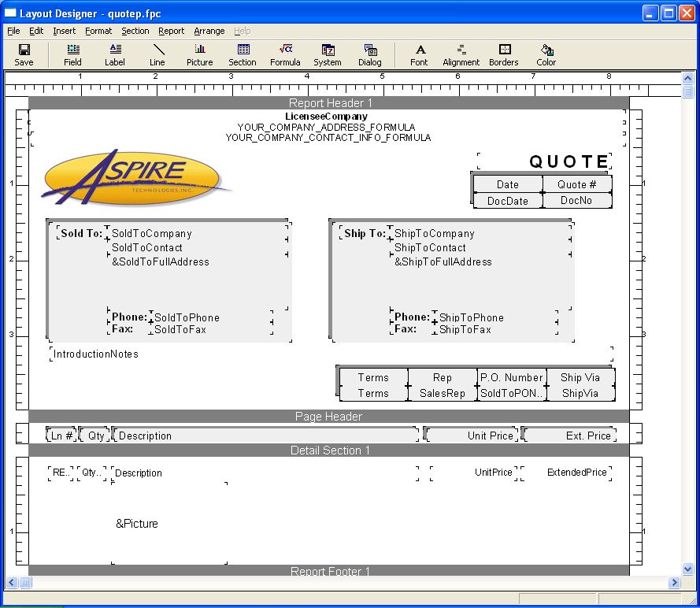Click the Section toolbar icon

coord(243,54)
